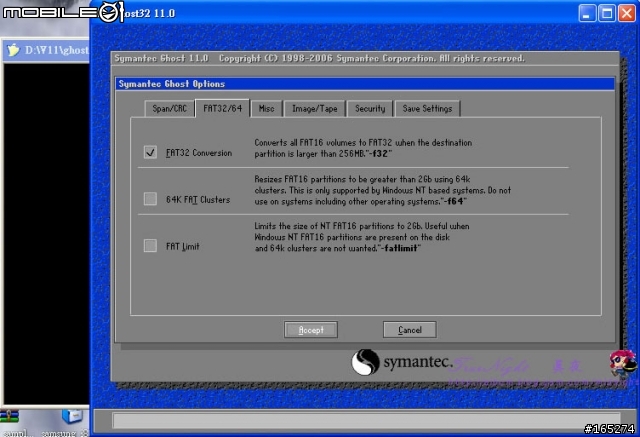Click the 64K FAT Clusters label
640x437 pixels.
pos(198,200)
